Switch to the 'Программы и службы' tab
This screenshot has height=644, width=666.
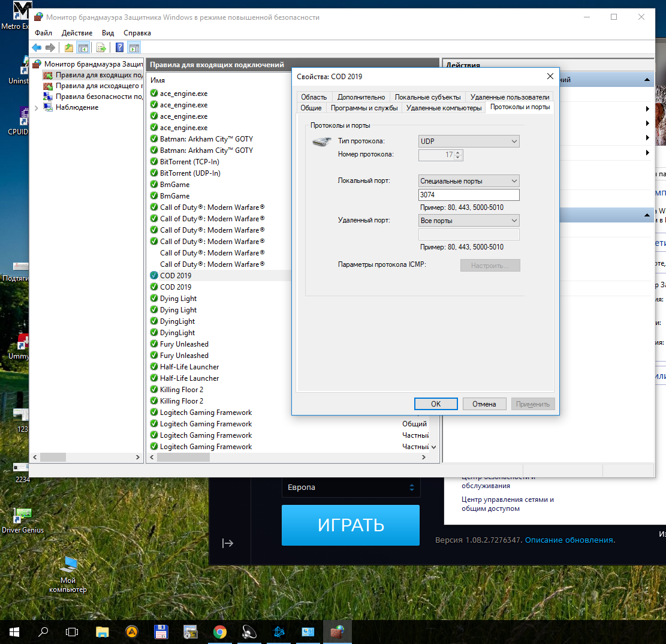click(x=364, y=108)
